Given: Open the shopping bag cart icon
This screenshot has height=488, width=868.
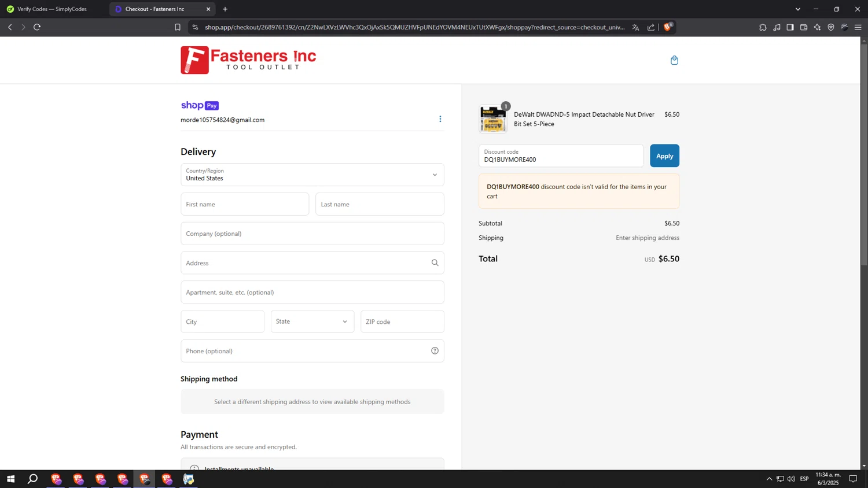Looking at the screenshot, I should coord(674,60).
